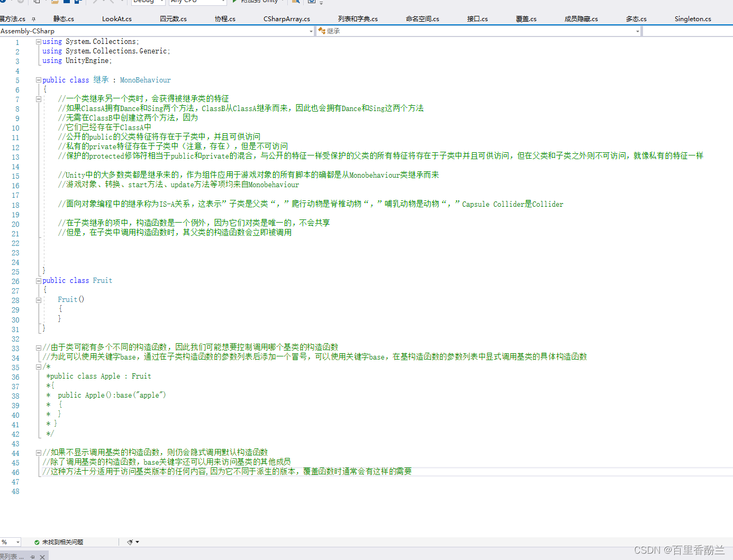Open the 接口.cs tab
This screenshot has width=733, height=560.
tap(477, 19)
